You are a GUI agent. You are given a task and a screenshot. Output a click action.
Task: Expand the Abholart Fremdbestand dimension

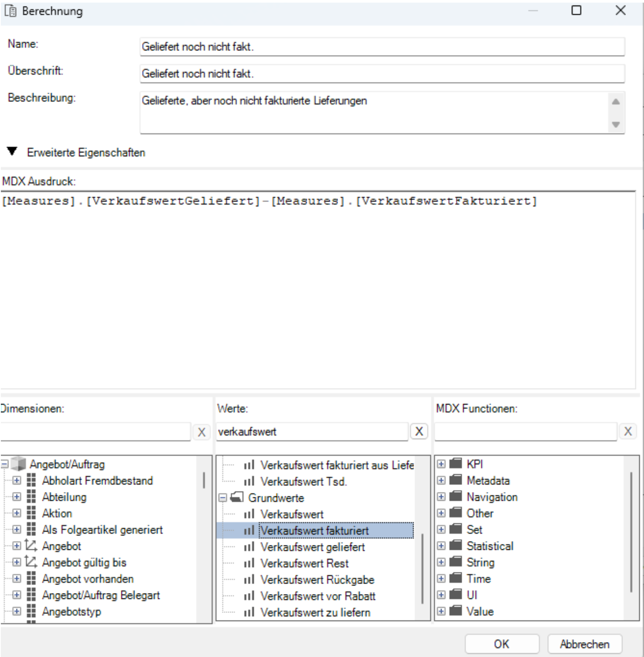click(x=16, y=480)
